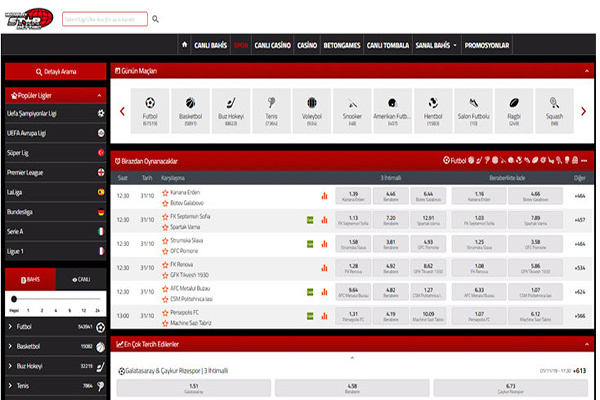Expand the Futbol category in sidebar

(11, 326)
